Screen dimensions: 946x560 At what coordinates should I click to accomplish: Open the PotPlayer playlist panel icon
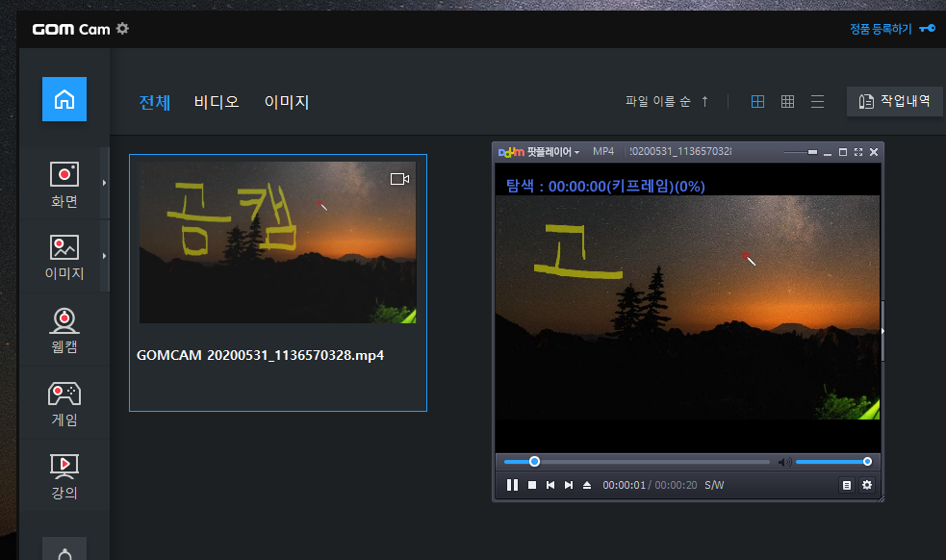click(847, 485)
